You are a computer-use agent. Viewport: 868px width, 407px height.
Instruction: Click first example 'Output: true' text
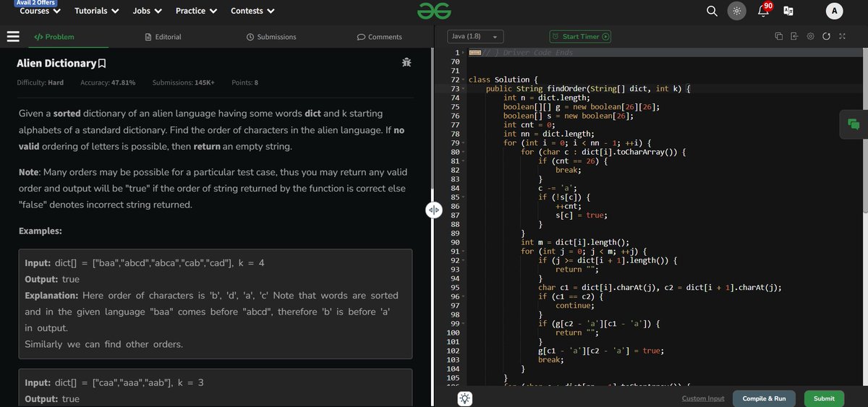[x=52, y=279]
